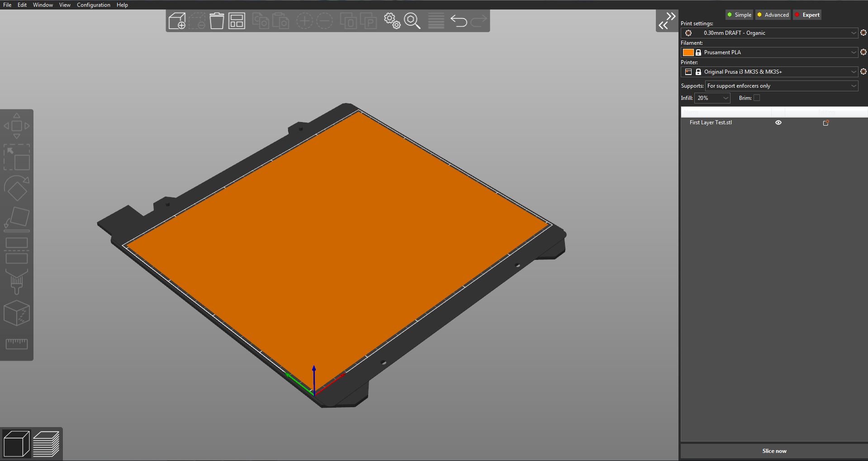
Task: Activate the Place on face tool
Action: coord(17,219)
